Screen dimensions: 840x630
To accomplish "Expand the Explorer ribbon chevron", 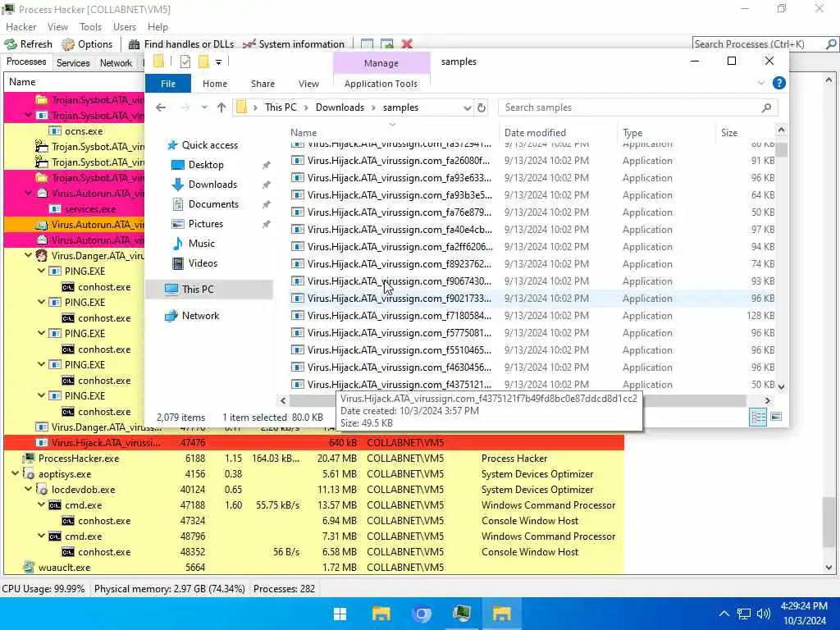I will 760,83.
